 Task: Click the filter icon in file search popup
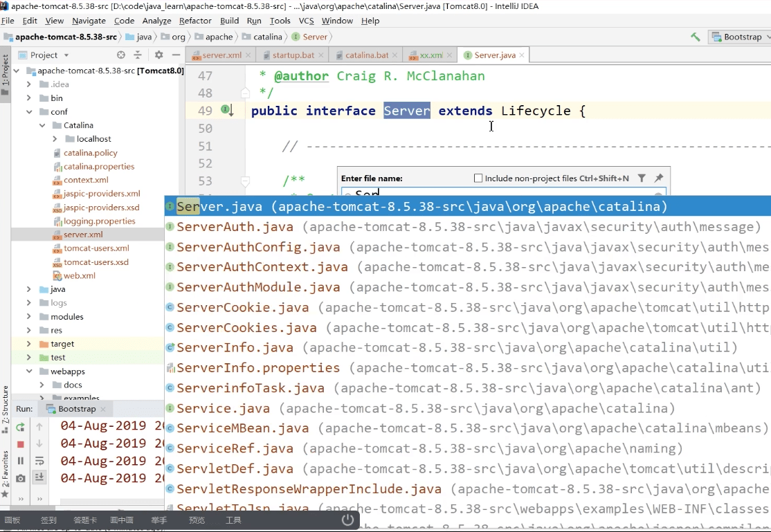(x=642, y=178)
